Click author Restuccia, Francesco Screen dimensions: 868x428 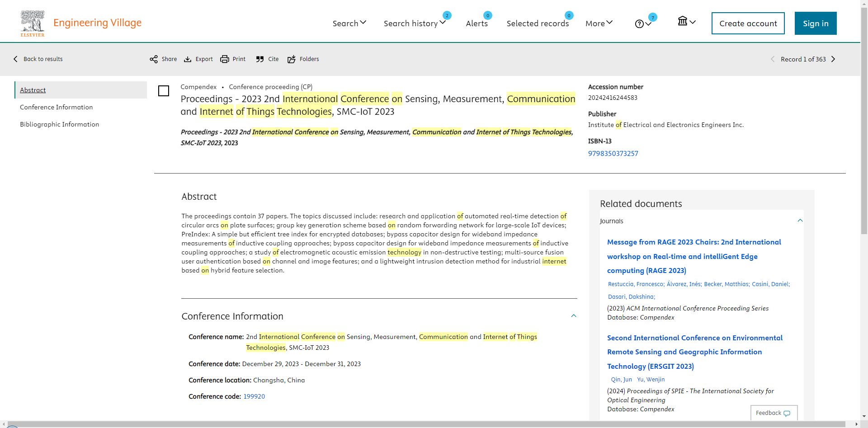[x=636, y=284]
